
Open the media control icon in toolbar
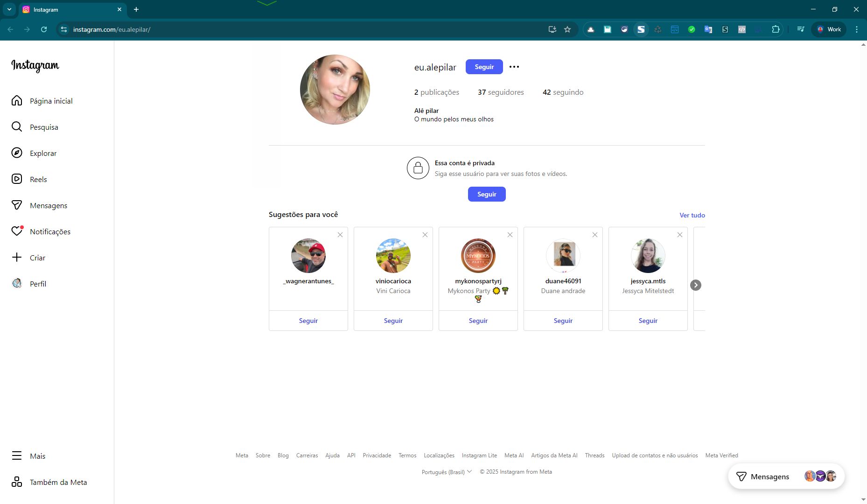[801, 29]
